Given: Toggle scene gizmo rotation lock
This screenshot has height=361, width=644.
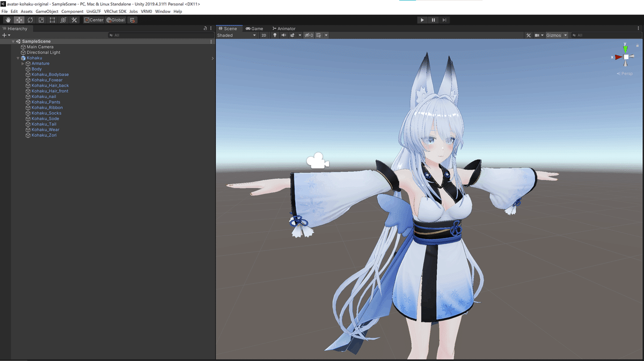Looking at the screenshot, I should [x=637, y=46].
